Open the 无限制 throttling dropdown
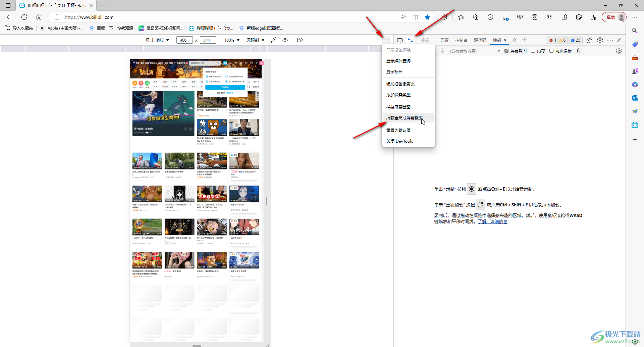Image resolution: width=644 pixels, height=347 pixels. [x=256, y=40]
